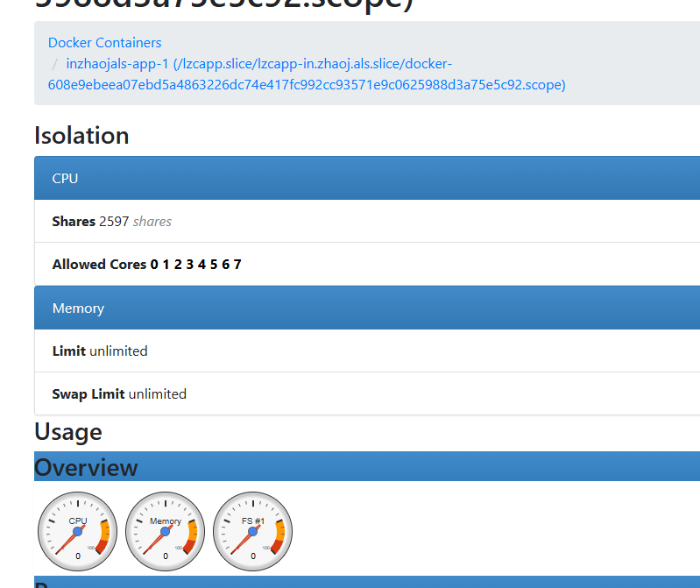
Task: Select the Swap Limit unlimited row
Action: (x=367, y=393)
